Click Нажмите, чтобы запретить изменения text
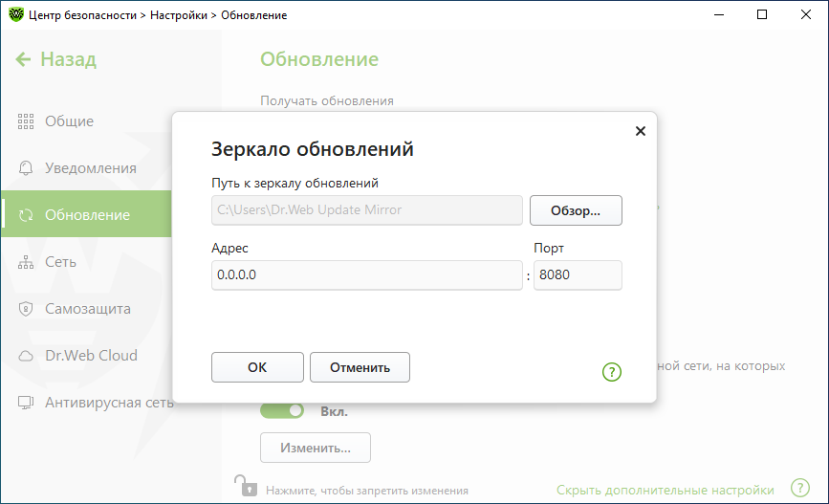This screenshot has height=504, width=829. 367,491
